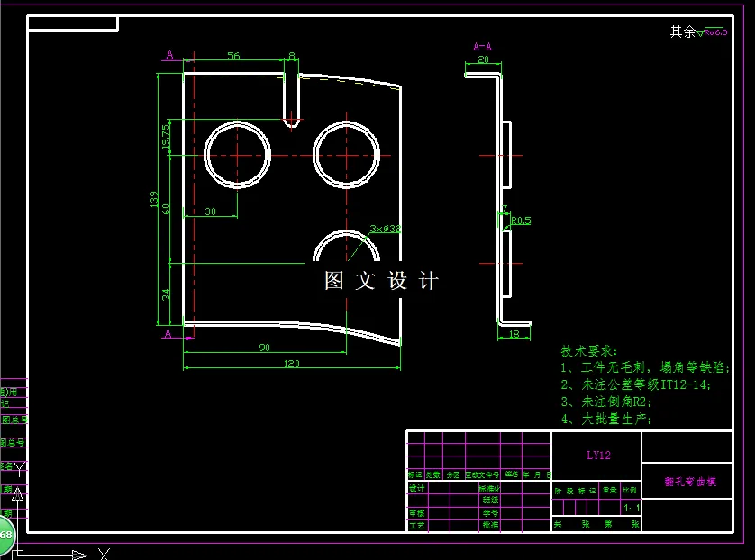This screenshot has height=560, width=755.
Task: Click the 更改文件号 column header
Action: point(483,474)
